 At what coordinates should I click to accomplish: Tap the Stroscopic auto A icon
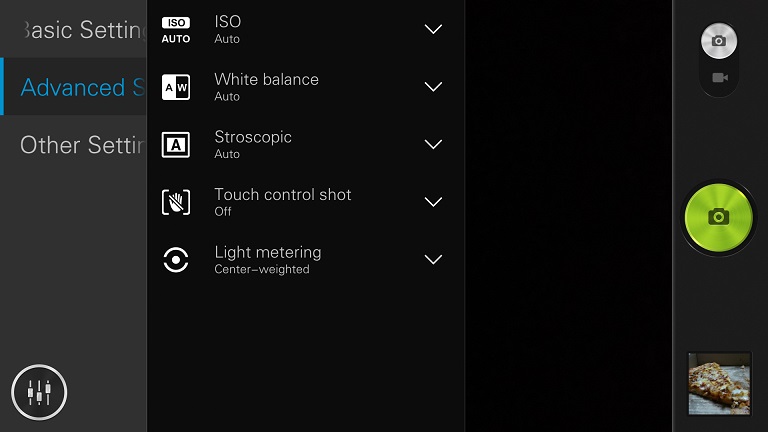click(176, 144)
